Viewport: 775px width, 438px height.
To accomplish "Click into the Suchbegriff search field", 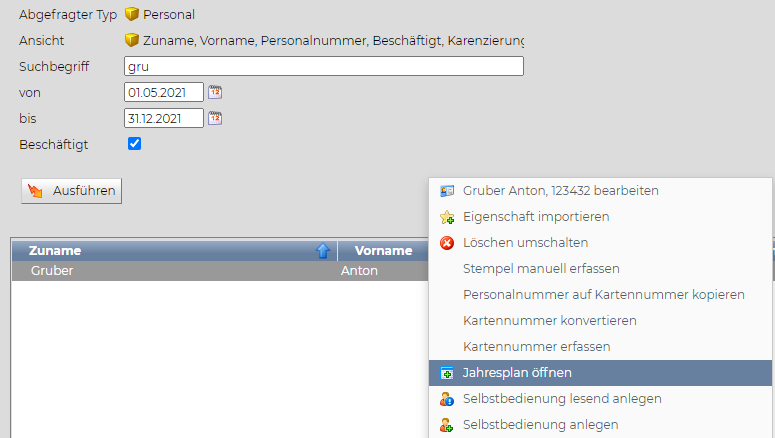I will click(x=323, y=67).
